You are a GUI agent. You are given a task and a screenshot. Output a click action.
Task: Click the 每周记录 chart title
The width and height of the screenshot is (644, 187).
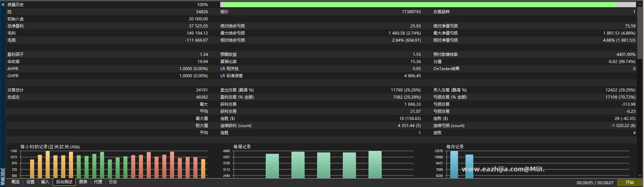[242, 147]
